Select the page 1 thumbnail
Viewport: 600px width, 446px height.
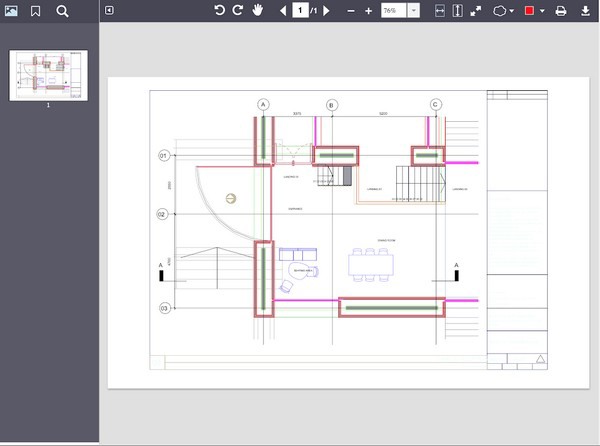click(x=48, y=75)
